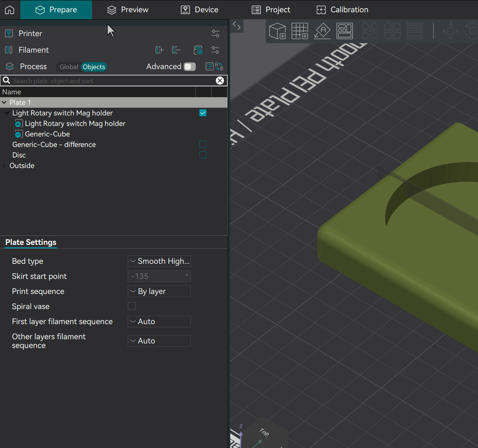Open the Print sequence dropdown
This screenshot has height=448, width=478.
coord(159,291)
